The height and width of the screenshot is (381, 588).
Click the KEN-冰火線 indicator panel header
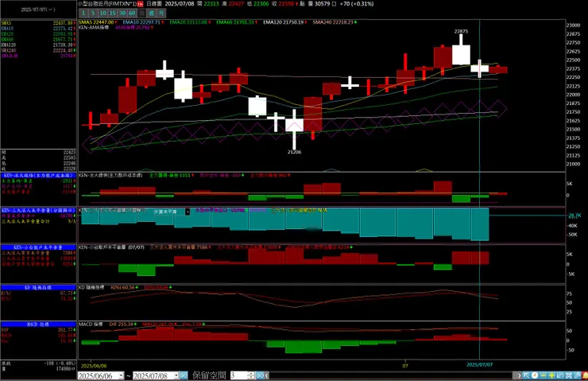[x=38, y=175]
